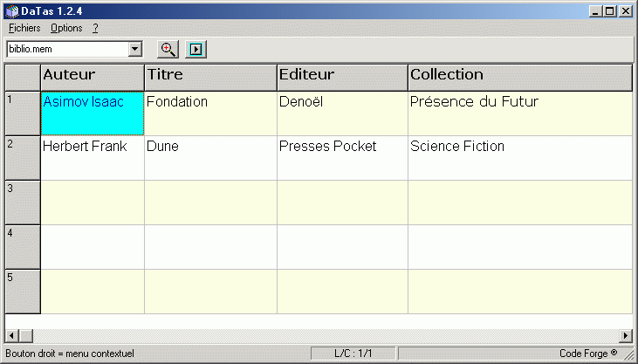Viewport: 638px width, 364px height.
Task: Click the Auteur column header
Action: (x=92, y=76)
